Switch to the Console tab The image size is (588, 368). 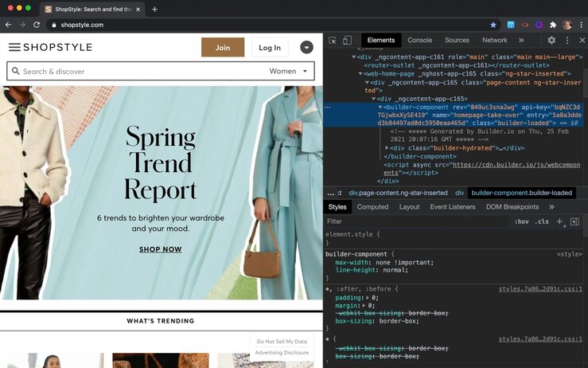click(419, 40)
